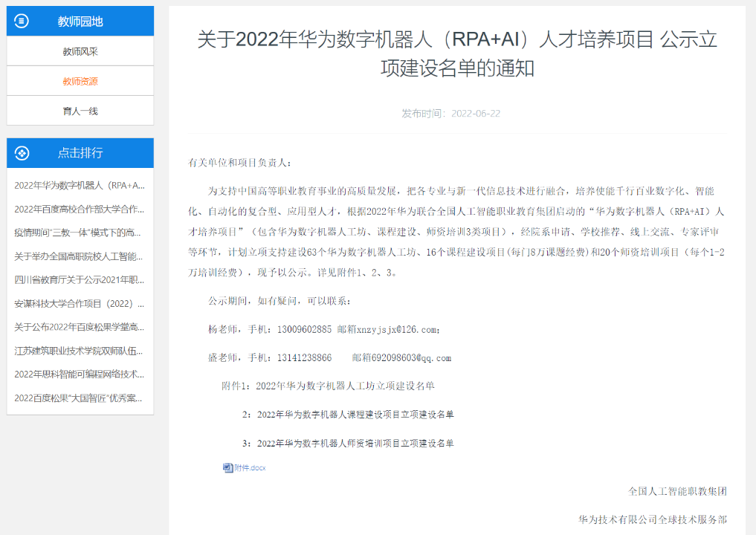Click the Word document icon for 附件.docx
The image size is (756, 535).
[x=227, y=467]
